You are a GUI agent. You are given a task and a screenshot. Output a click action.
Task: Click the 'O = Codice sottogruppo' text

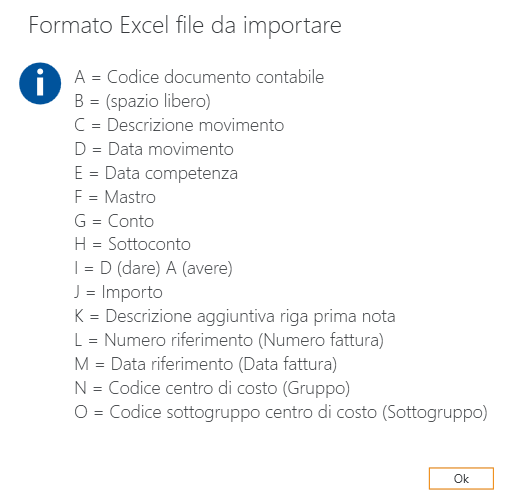pos(167,412)
